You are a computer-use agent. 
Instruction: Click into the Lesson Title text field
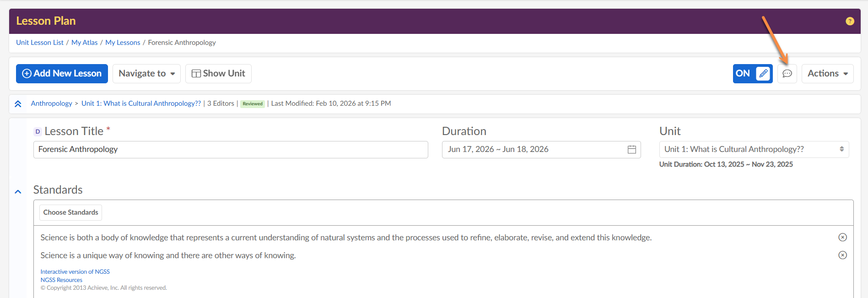click(231, 150)
